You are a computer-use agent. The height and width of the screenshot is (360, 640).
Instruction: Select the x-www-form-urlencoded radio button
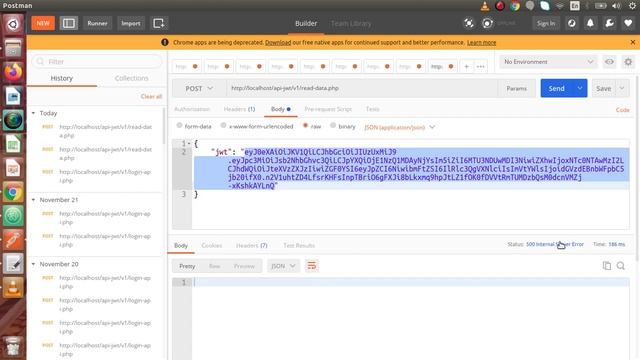click(223, 126)
